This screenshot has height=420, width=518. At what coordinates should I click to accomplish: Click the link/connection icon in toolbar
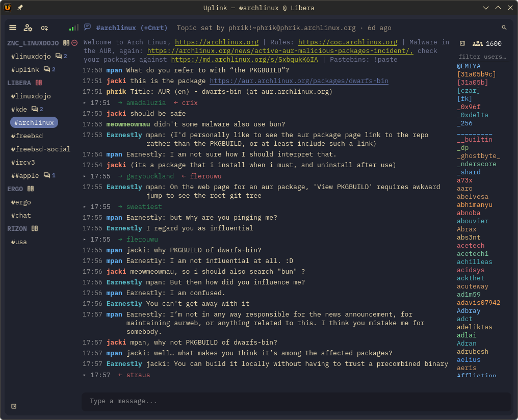[x=44, y=28]
